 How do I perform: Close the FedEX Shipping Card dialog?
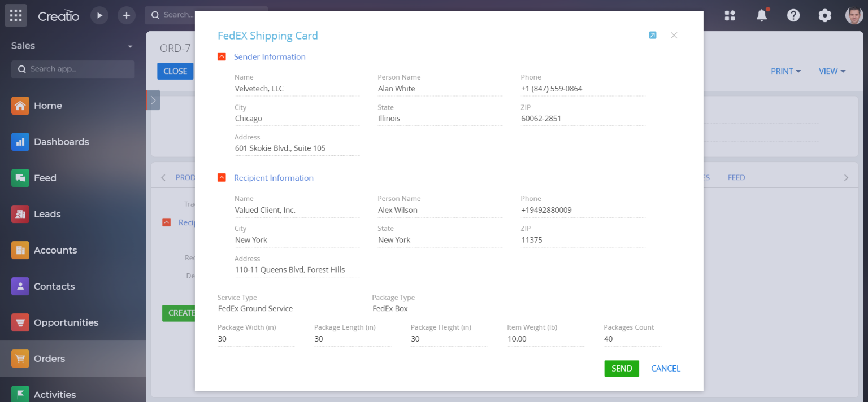coord(674,35)
